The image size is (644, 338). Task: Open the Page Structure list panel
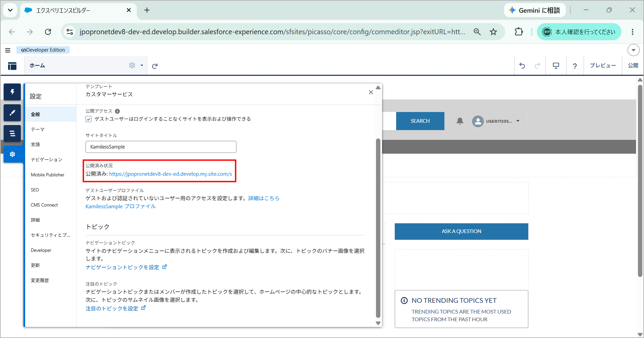(12, 133)
